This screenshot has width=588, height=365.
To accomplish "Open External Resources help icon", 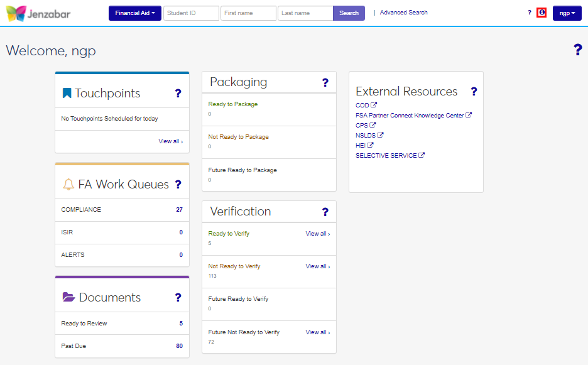I will point(474,92).
